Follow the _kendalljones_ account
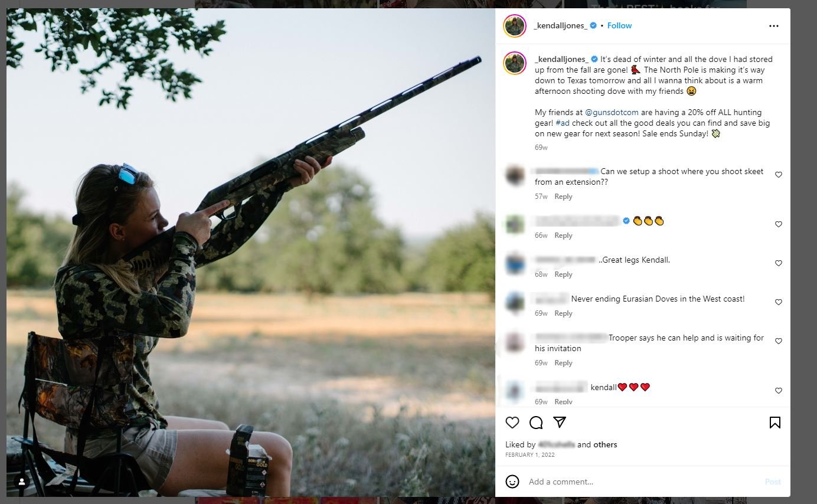817x504 pixels. pos(619,26)
